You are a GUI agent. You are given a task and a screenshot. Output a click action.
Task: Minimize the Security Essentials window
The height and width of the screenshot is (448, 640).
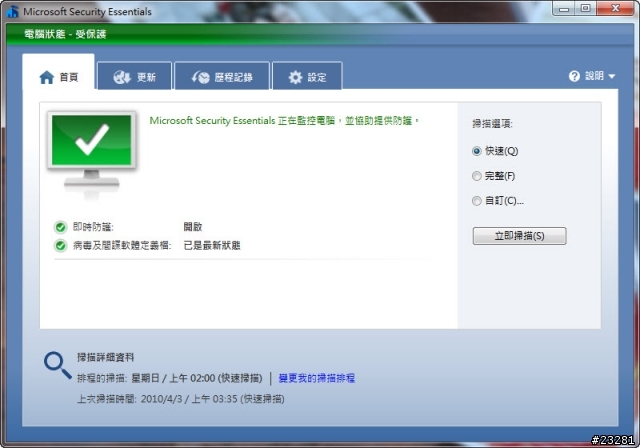[564, 9]
